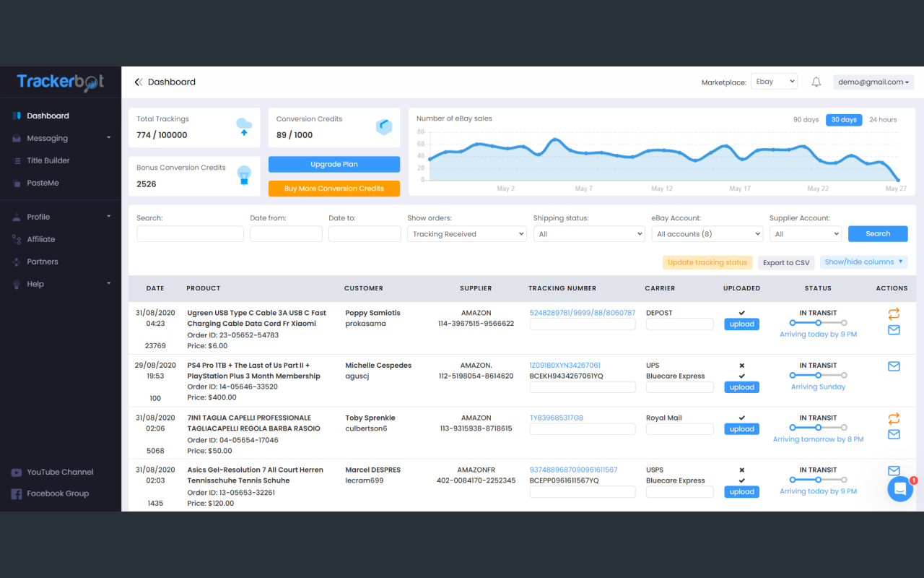The height and width of the screenshot is (578, 924).
Task: Click Total Trackings cloud upload icon
Action: (244, 127)
